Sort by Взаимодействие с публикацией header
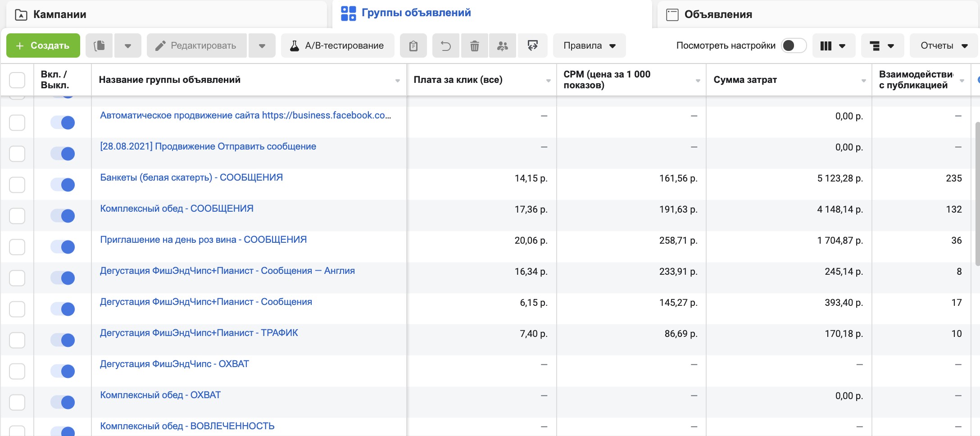The image size is (980, 436). coord(916,80)
